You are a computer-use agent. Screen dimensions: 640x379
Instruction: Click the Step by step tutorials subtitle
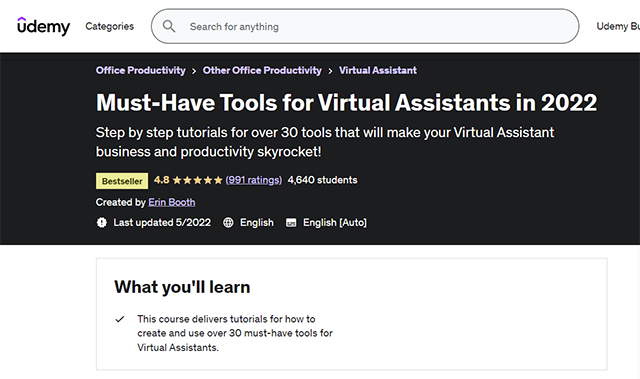coord(325,142)
